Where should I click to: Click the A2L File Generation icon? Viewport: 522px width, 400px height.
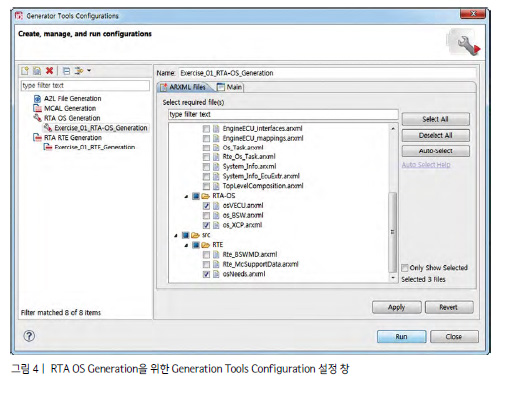click(37, 99)
